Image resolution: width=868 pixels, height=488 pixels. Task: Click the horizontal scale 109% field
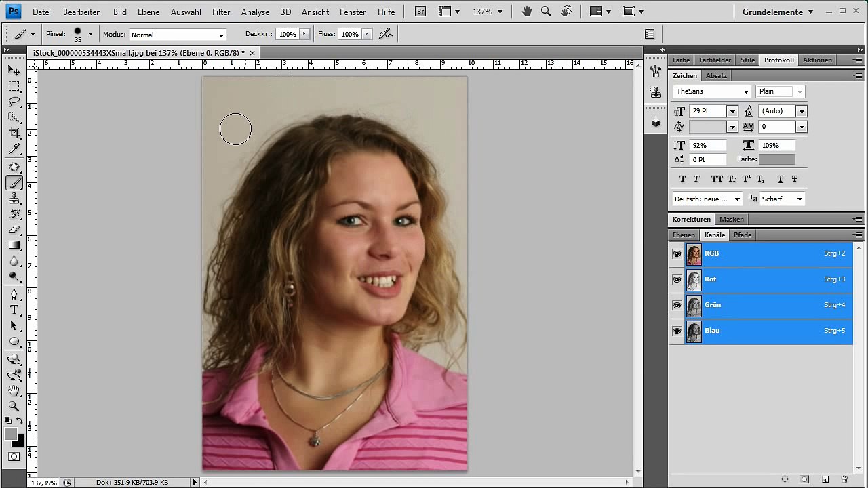point(777,146)
